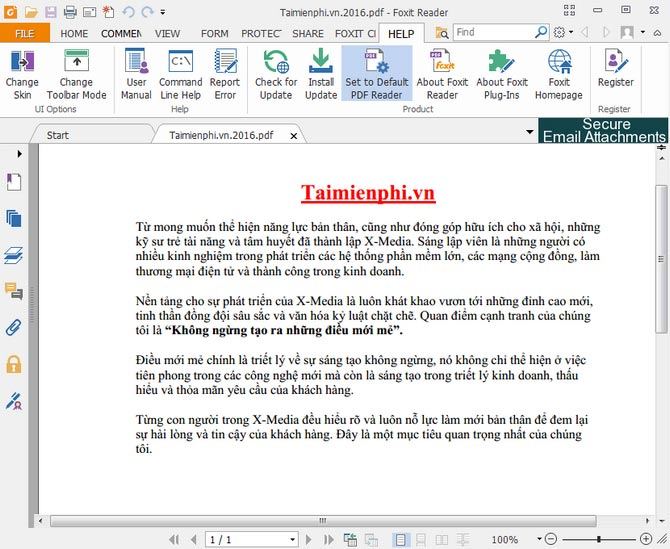Click the Change Skin icon
The width and height of the screenshot is (670, 549).
point(22,61)
